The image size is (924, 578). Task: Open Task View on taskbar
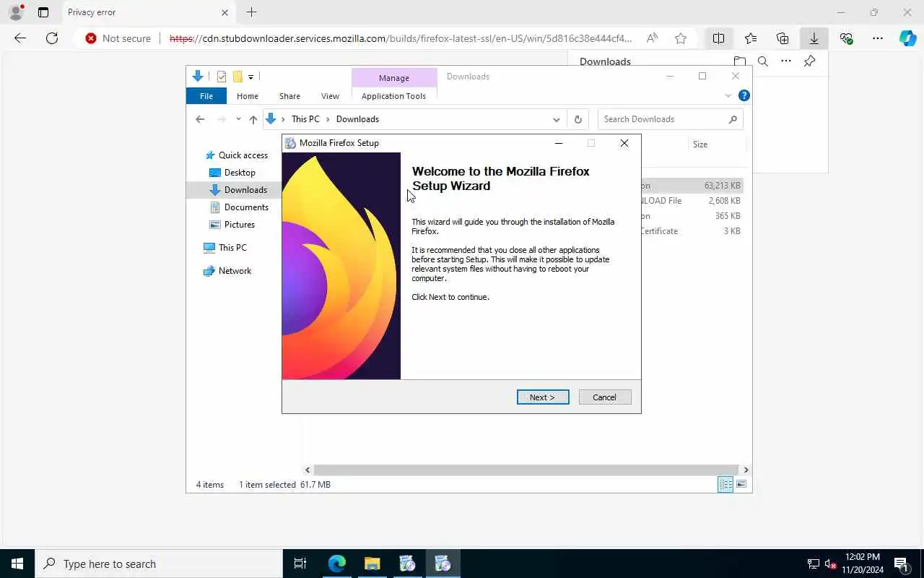point(300,564)
